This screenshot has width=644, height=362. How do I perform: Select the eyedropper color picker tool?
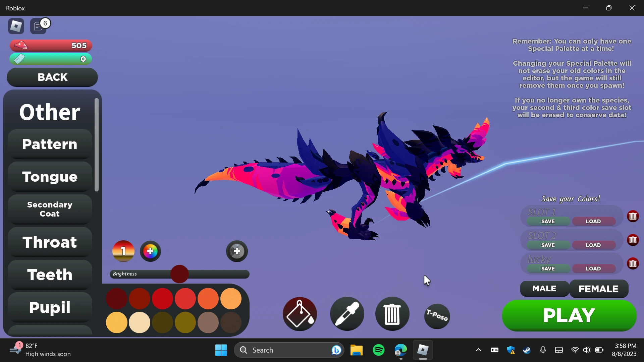pos(347,314)
